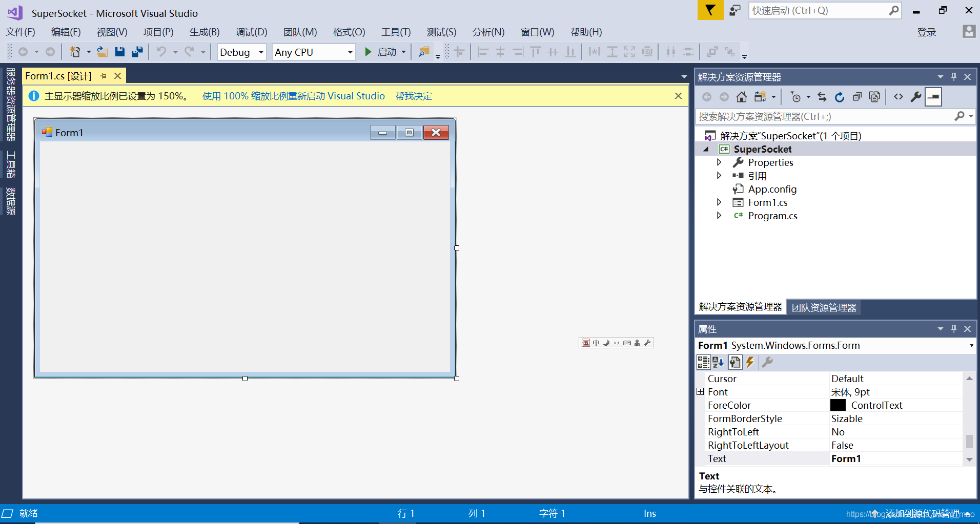Expand the Form1.cs node
Screen dimensions: 980x524
(719, 202)
